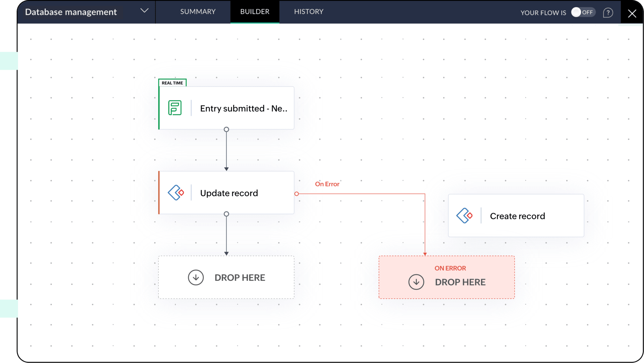Click Update record's bottom connector circle
Image resolution: width=644 pixels, height=363 pixels.
(226, 214)
